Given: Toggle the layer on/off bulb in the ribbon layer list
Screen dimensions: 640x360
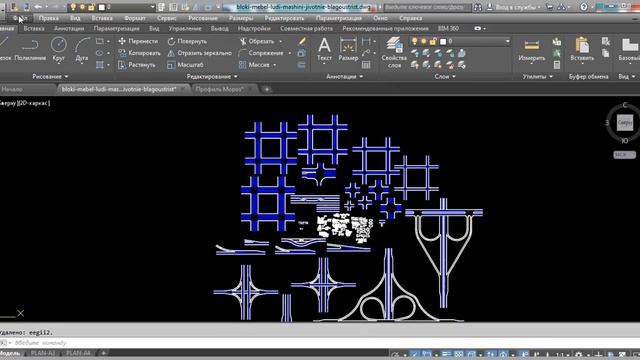Looking at the screenshot, I should [414, 41].
